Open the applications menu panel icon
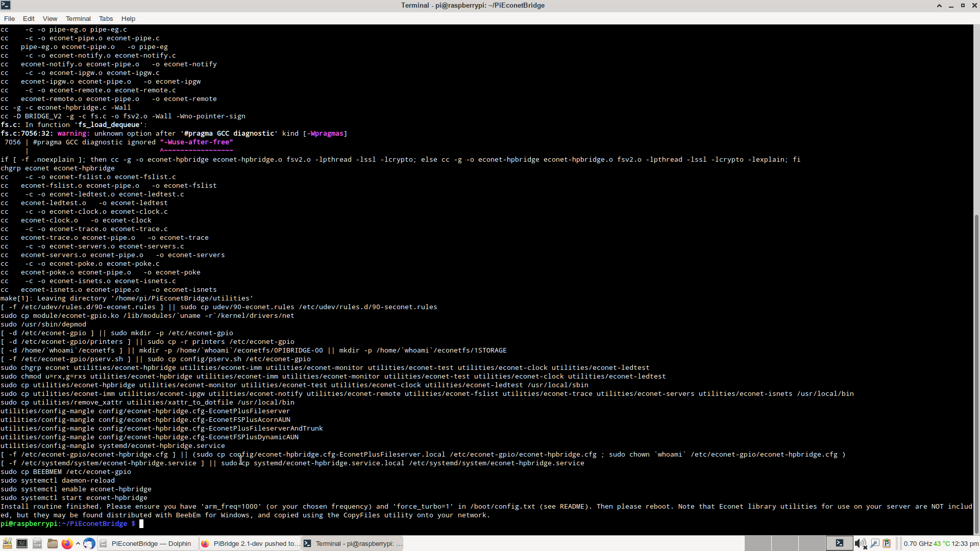 7,543
